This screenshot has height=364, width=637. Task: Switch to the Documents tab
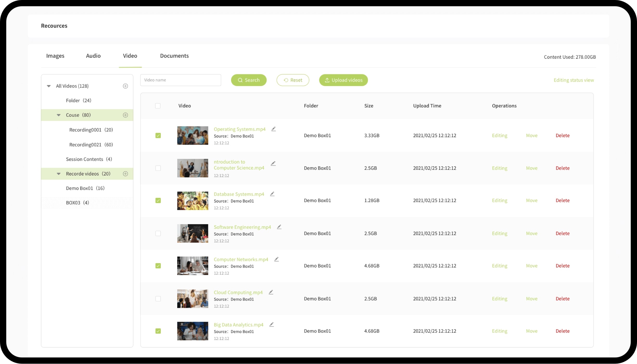[x=174, y=56]
